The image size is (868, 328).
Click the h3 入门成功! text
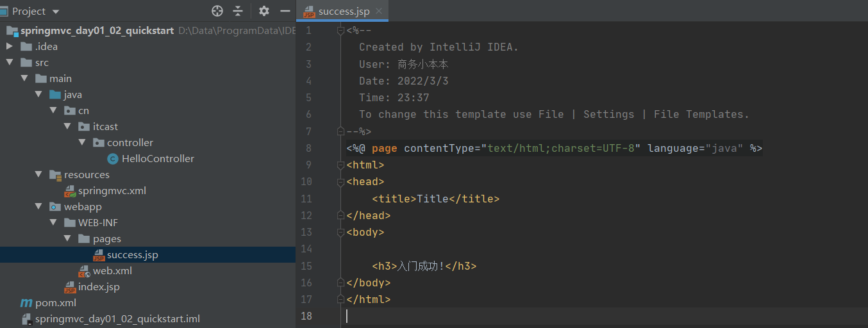point(421,266)
